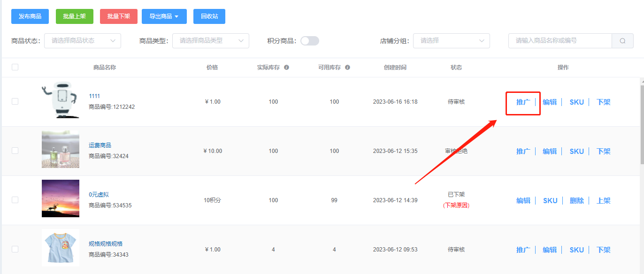Click 推广 link for product 1111
Image resolution: width=644 pixels, height=274 pixels.
click(523, 102)
